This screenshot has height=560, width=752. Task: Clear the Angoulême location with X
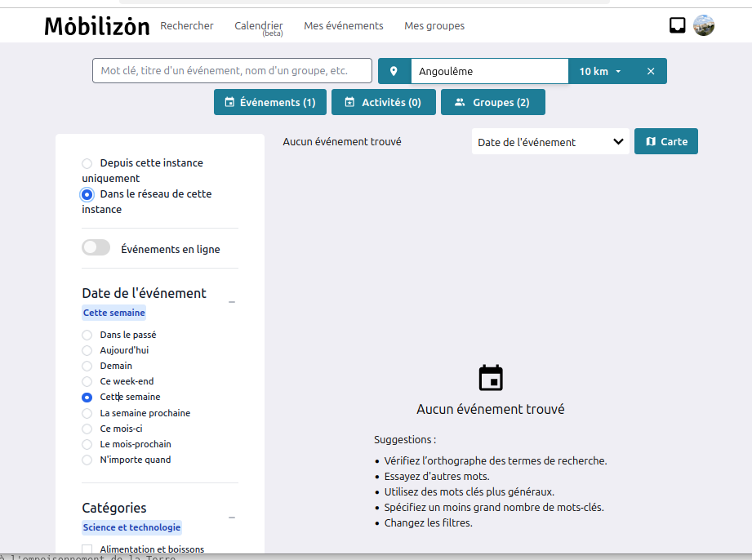point(651,71)
